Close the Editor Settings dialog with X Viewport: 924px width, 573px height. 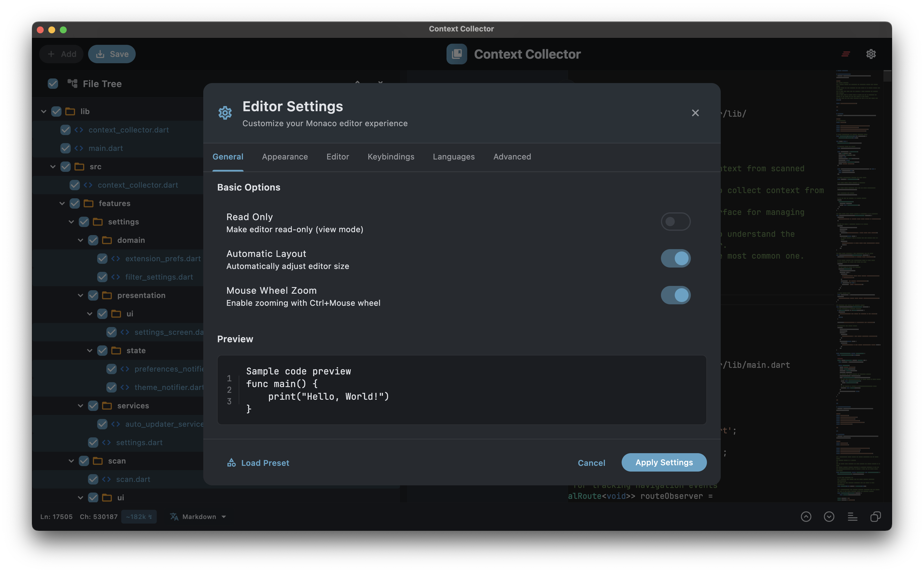pos(695,113)
